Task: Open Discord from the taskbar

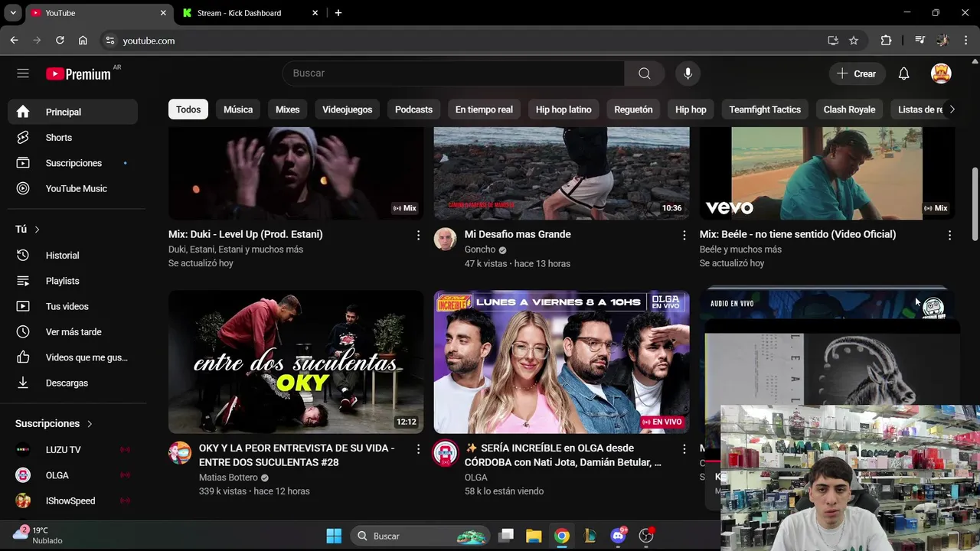Action: point(619,536)
